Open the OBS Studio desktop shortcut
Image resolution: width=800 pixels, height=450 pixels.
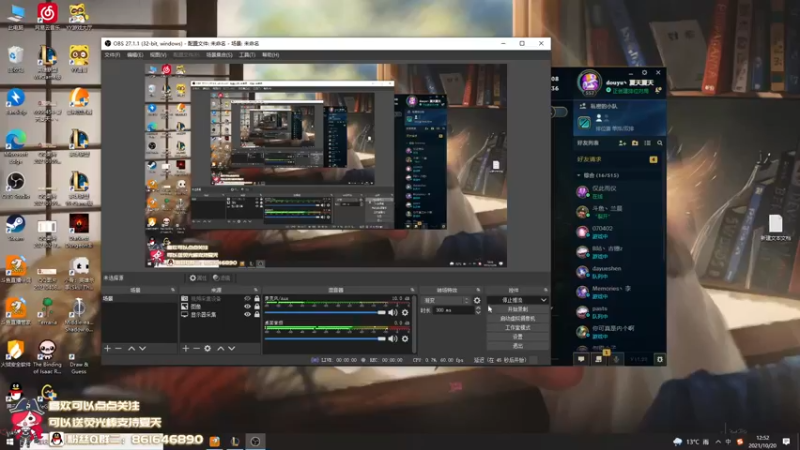pyautogui.click(x=16, y=185)
